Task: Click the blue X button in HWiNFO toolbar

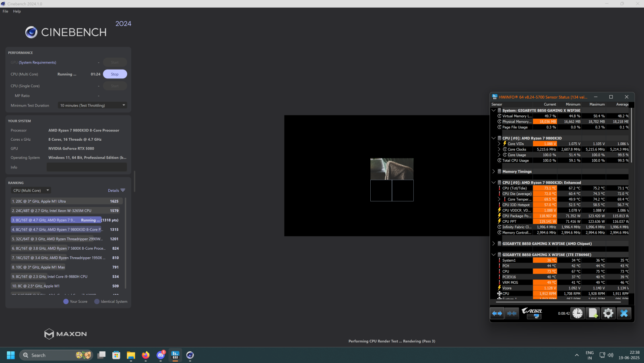Action: pyautogui.click(x=624, y=313)
